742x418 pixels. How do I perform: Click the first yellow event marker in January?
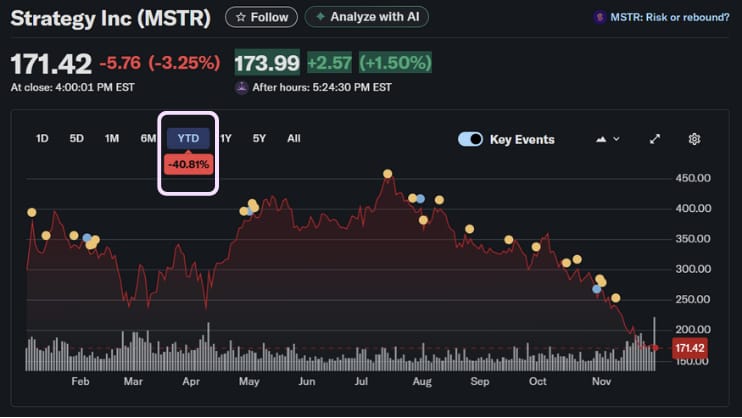(x=32, y=213)
